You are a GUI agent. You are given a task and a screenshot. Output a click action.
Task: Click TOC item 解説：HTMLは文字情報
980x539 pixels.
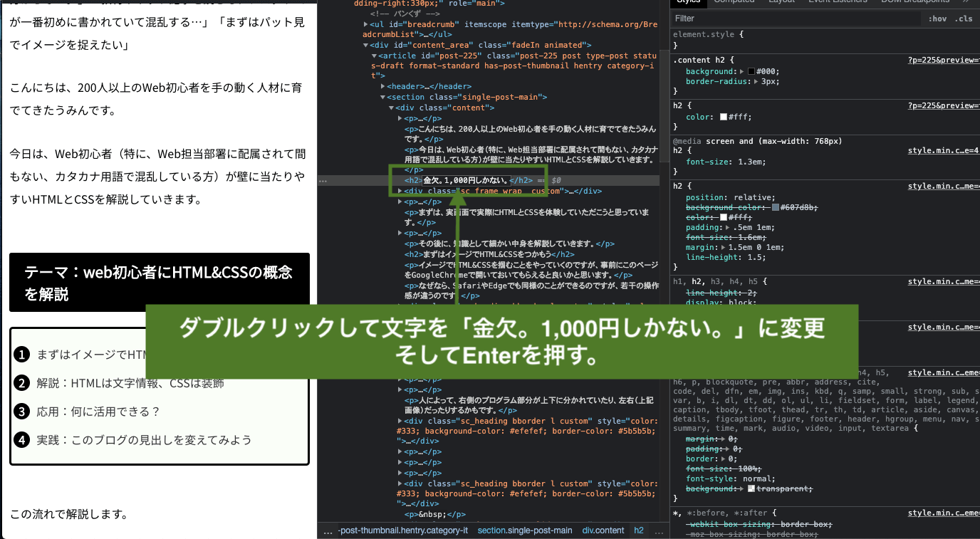[130, 383]
